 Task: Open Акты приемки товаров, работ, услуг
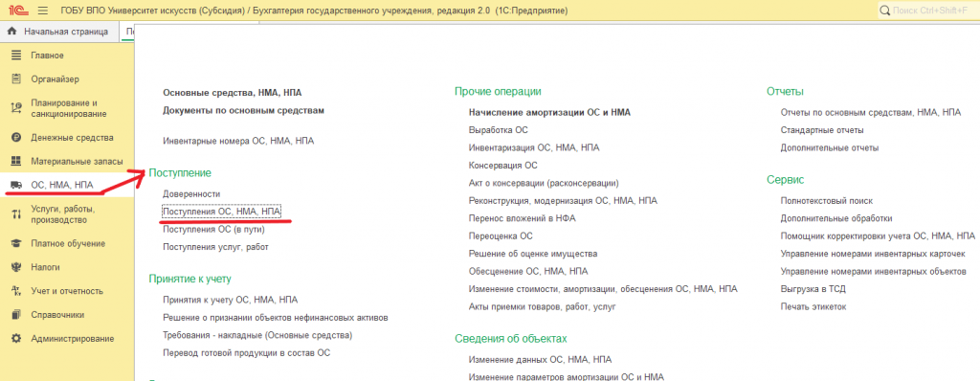click(543, 306)
